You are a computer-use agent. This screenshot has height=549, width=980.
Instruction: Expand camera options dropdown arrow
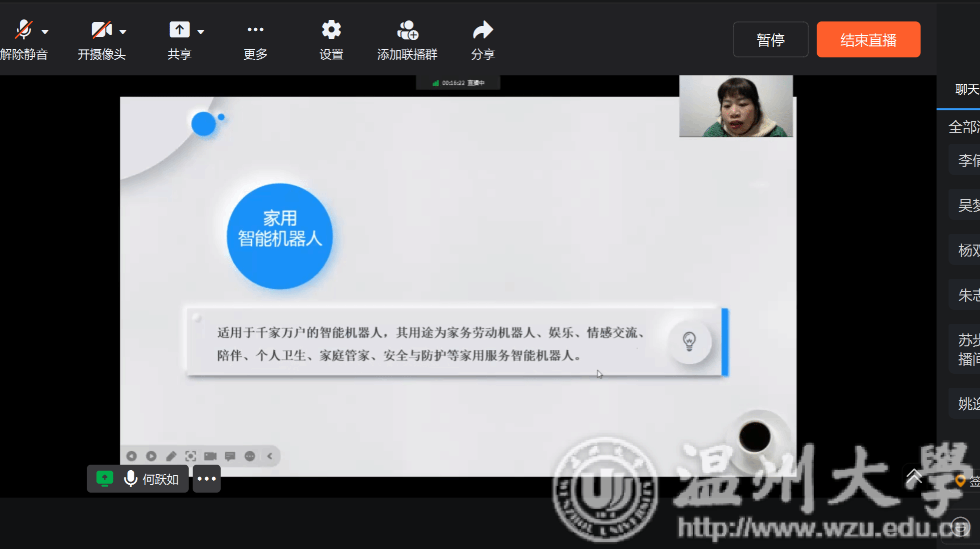pos(123,32)
